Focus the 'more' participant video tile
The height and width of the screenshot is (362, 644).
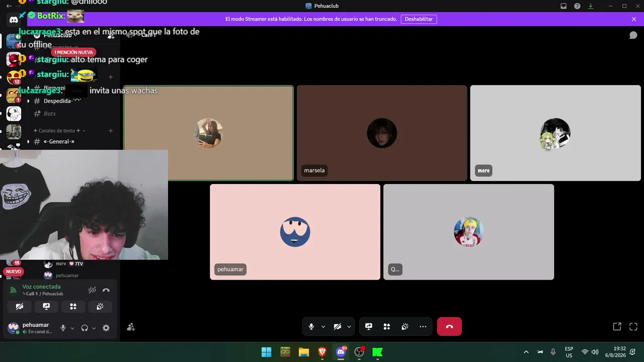(555, 133)
